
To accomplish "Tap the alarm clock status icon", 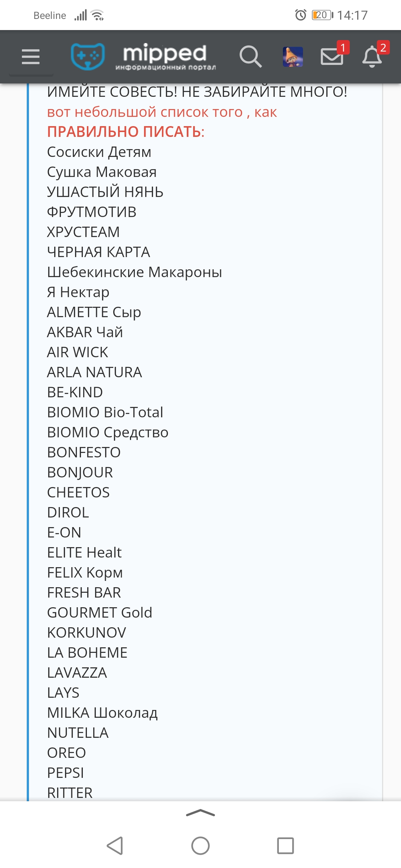I will tap(301, 15).
